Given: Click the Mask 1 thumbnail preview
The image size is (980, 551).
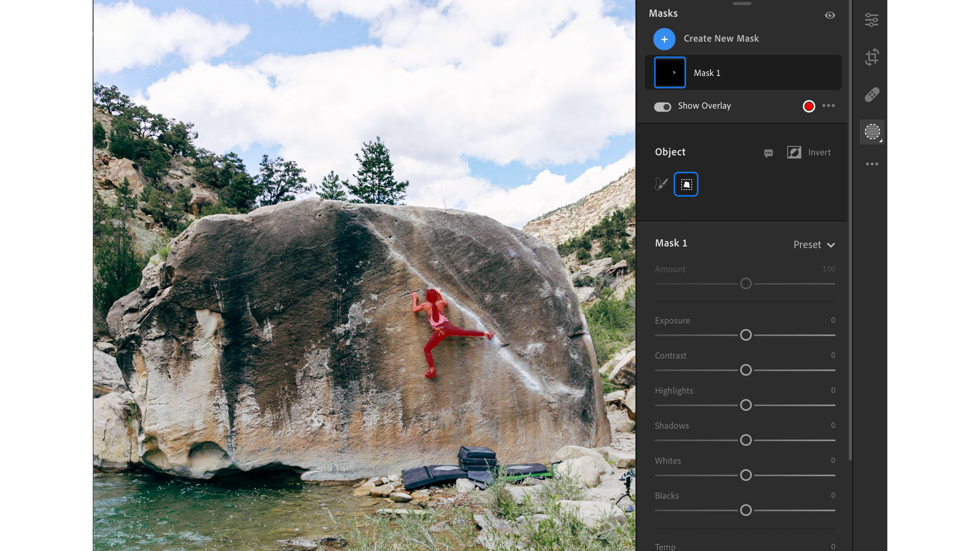Looking at the screenshot, I should pyautogui.click(x=669, y=72).
